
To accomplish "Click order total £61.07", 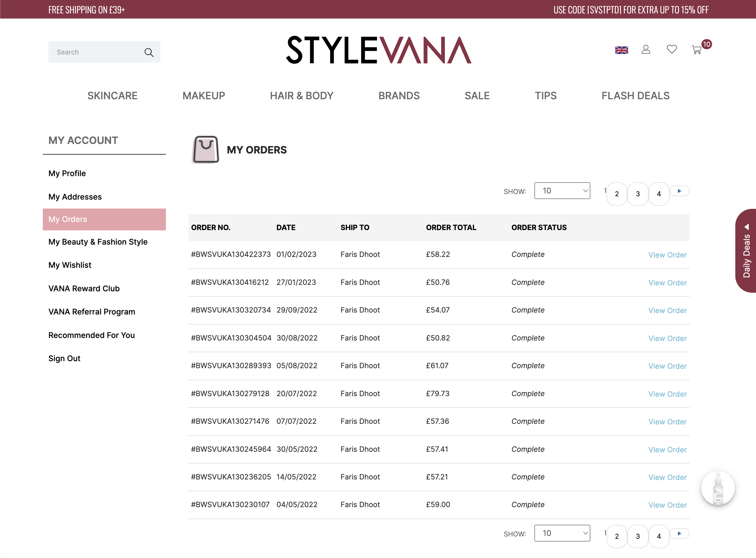I will coord(437,366).
